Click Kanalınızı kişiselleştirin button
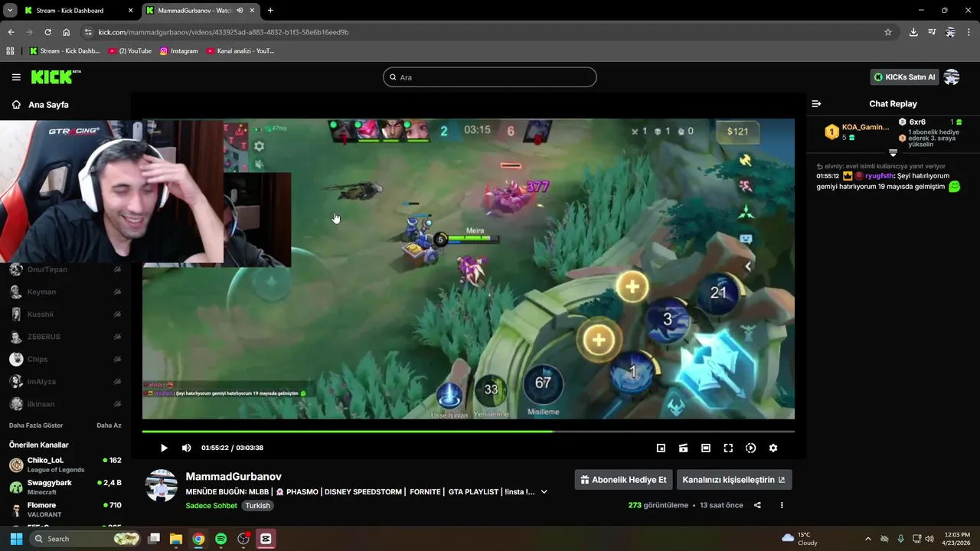Image resolution: width=980 pixels, height=551 pixels. pos(733,480)
